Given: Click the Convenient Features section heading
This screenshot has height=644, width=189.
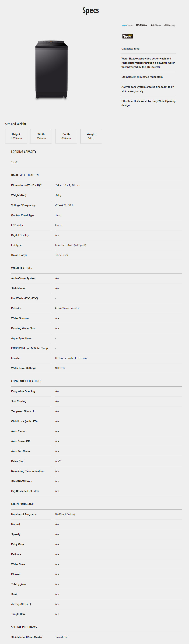Looking at the screenshot, I should click(26, 381).
